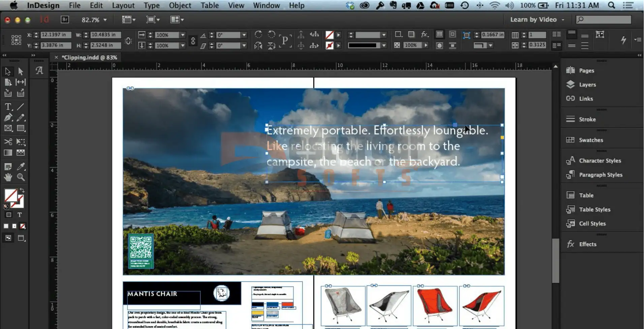Select the Direct Selection tool
644x329 pixels.
(21, 71)
